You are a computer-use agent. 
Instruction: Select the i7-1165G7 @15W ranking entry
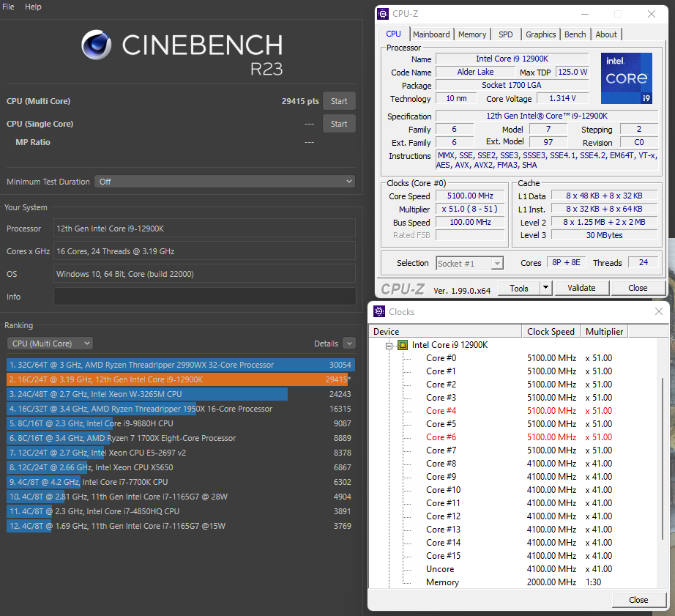[x=181, y=526]
